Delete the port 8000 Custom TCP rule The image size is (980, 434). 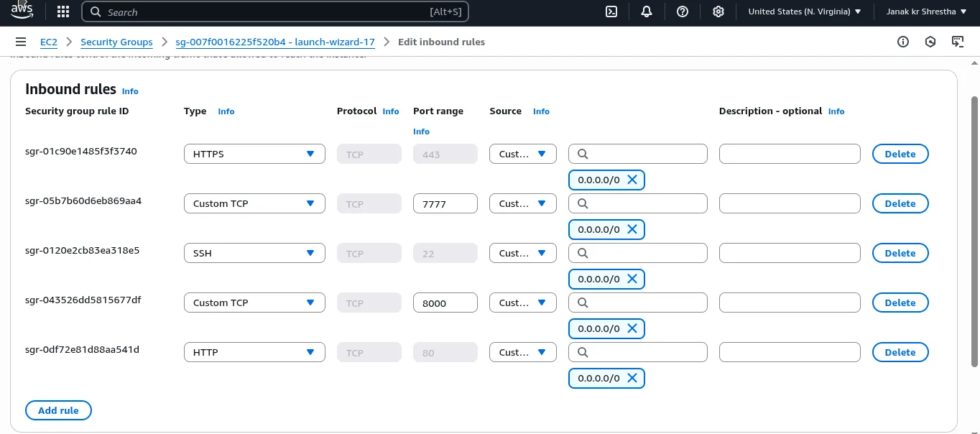tap(900, 303)
